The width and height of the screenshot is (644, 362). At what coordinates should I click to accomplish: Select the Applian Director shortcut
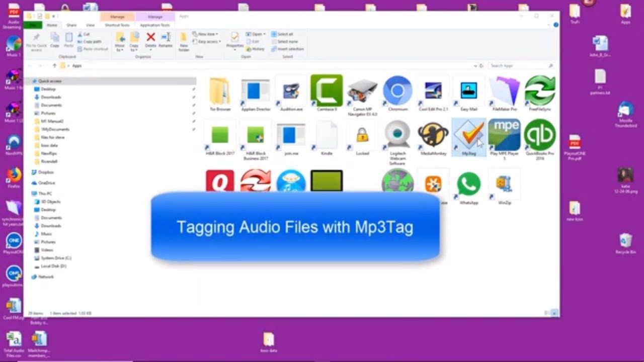256,93
